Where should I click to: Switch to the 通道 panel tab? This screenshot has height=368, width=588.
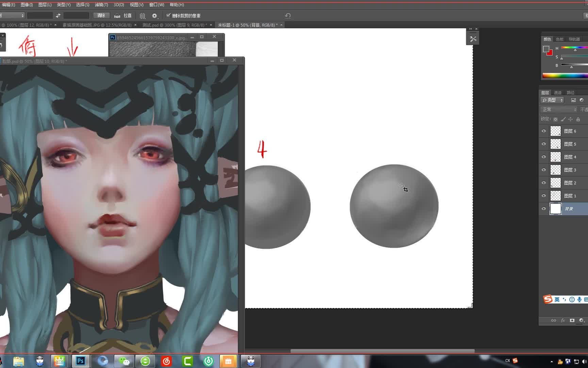click(558, 92)
